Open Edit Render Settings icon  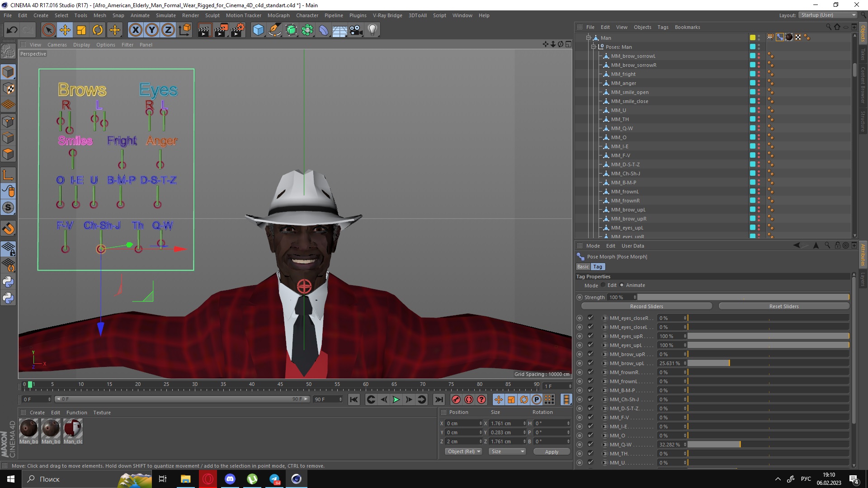238,30
